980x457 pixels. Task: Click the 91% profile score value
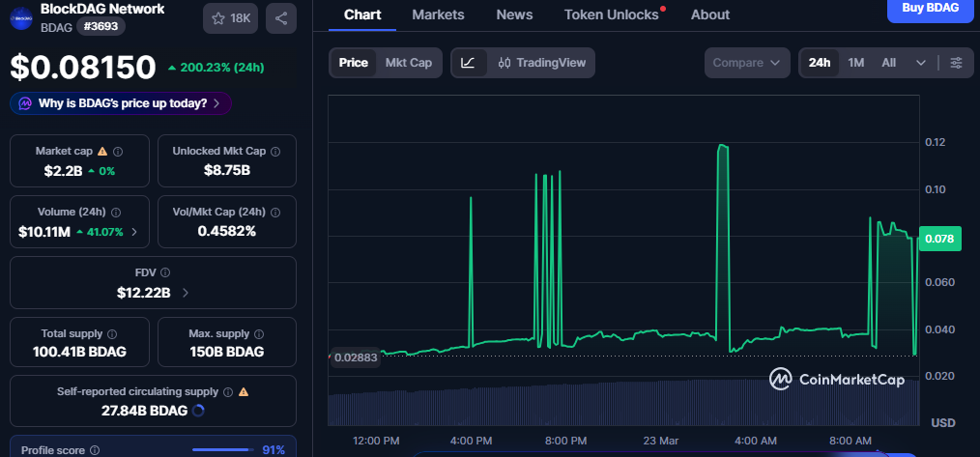click(274, 450)
